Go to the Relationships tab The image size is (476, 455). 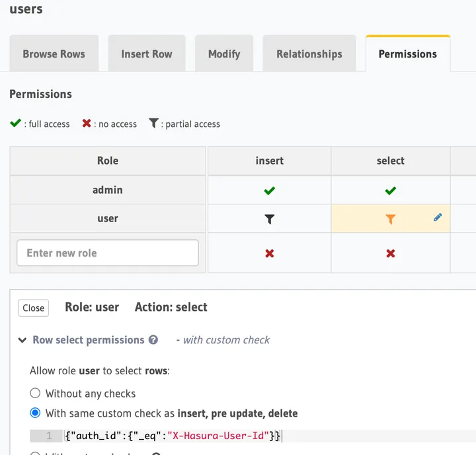coord(309,54)
